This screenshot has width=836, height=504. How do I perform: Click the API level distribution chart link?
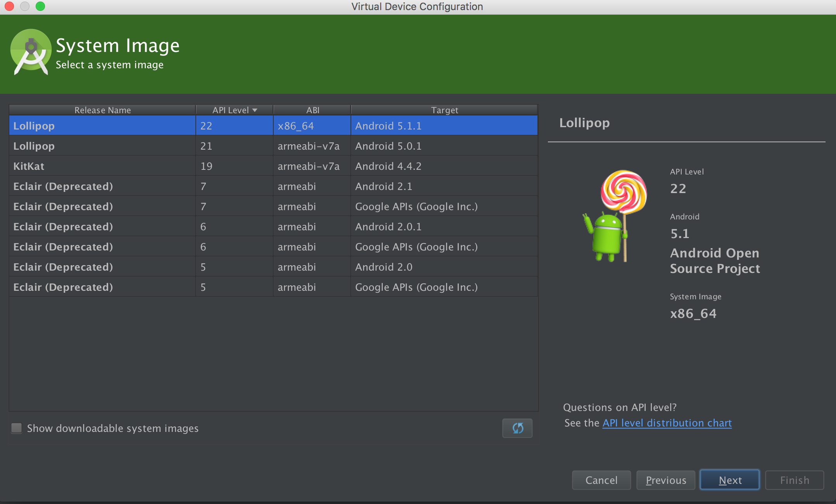coord(668,423)
